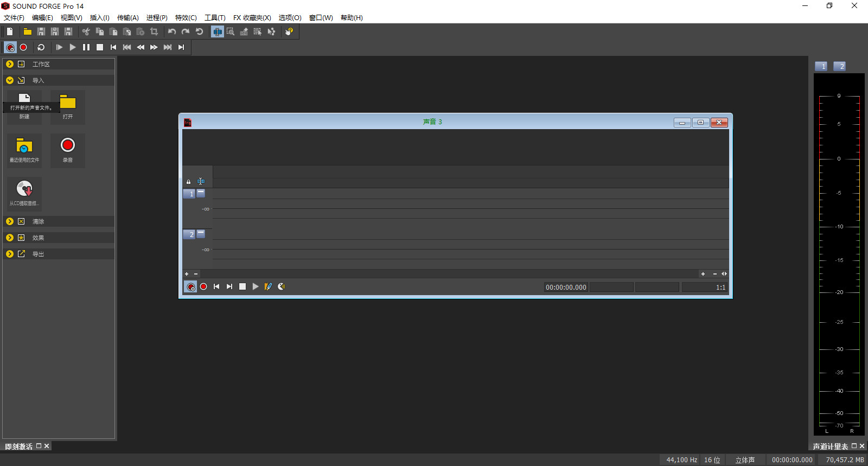Collapse the 导入 section

coord(10,80)
